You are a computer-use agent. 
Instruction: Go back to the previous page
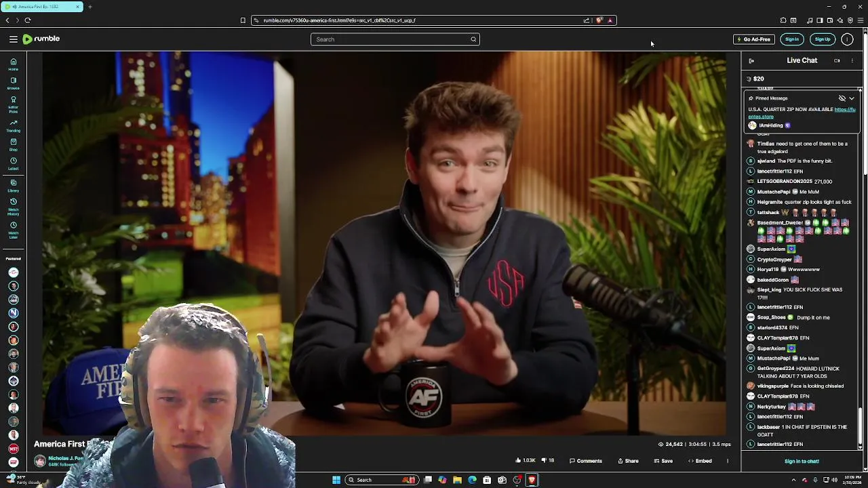tap(7, 20)
